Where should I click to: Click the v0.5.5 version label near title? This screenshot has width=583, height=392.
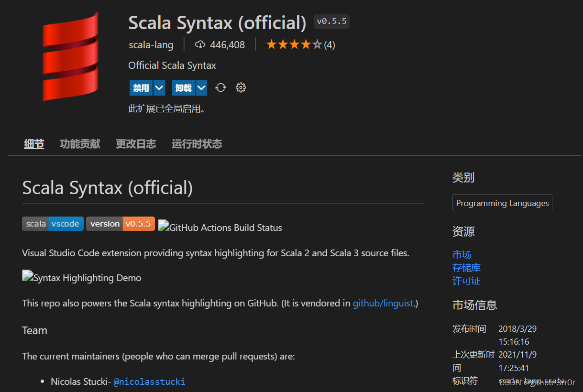[331, 22]
